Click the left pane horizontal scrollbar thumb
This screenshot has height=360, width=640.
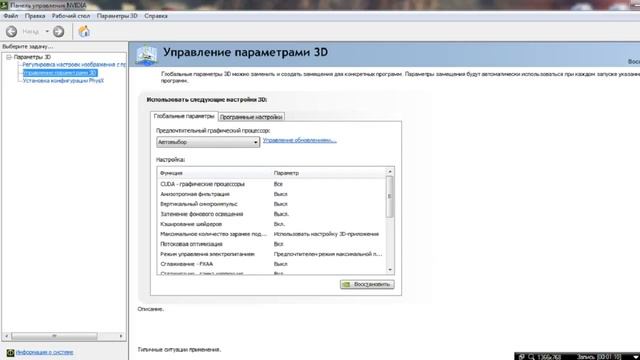pos(54,336)
